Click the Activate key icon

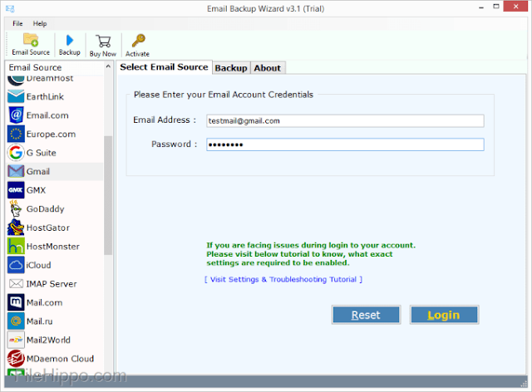click(x=138, y=41)
